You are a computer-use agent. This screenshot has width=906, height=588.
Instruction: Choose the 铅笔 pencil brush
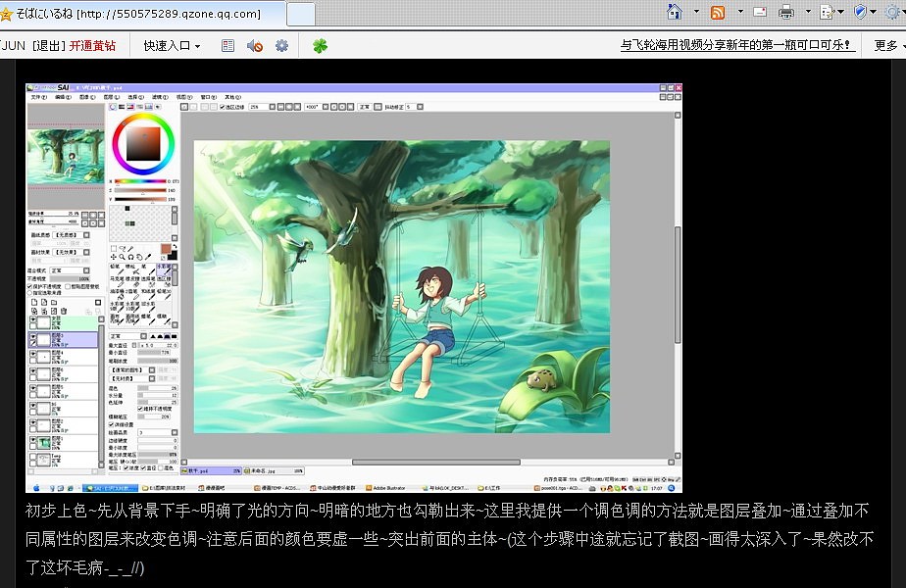116,269
